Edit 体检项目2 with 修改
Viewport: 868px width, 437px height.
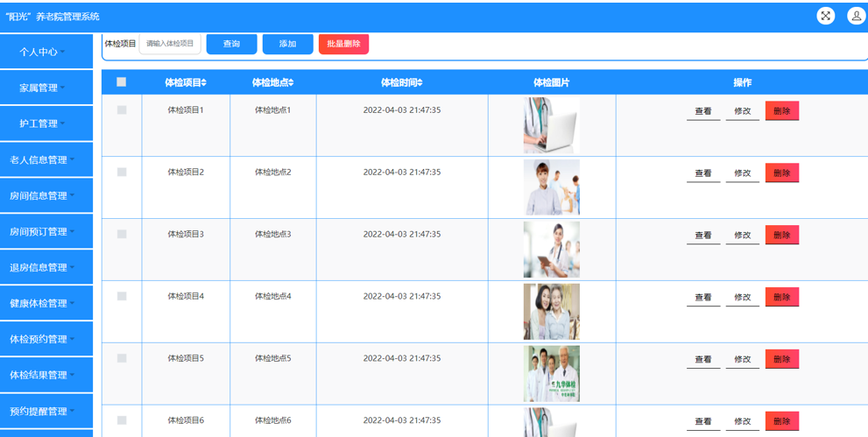(x=743, y=173)
